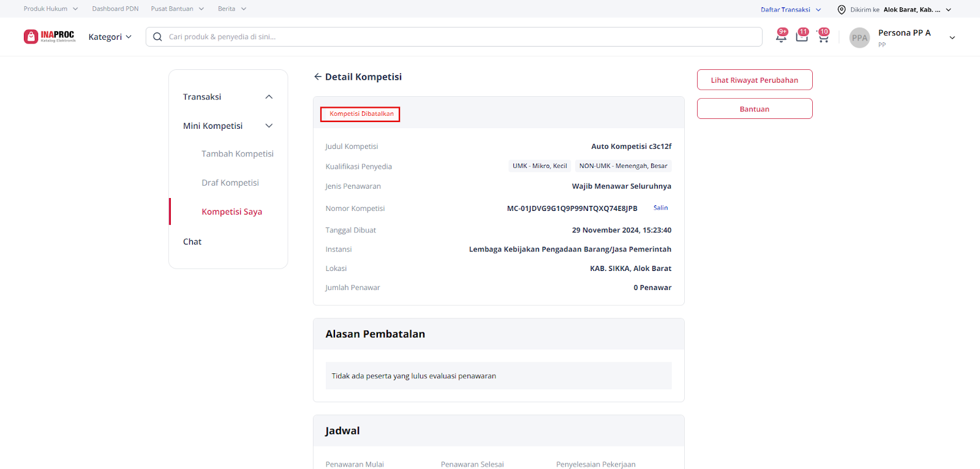The width and height of the screenshot is (980, 469).
Task: Click the delivery location pin icon
Action: click(842, 10)
